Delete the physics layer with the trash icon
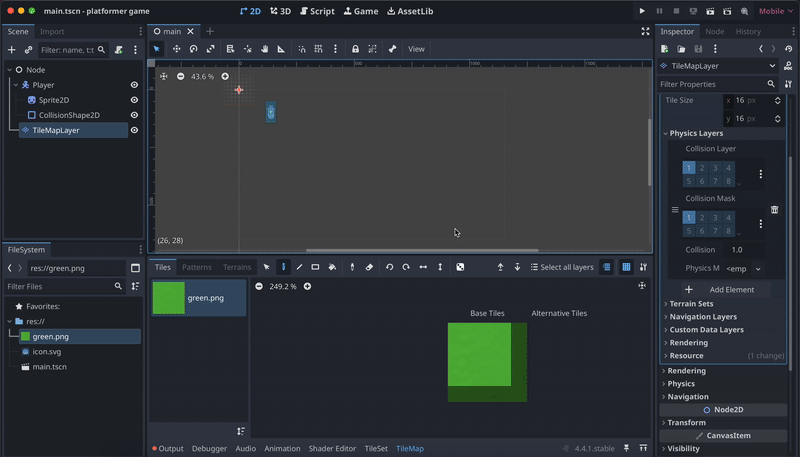 point(774,210)
